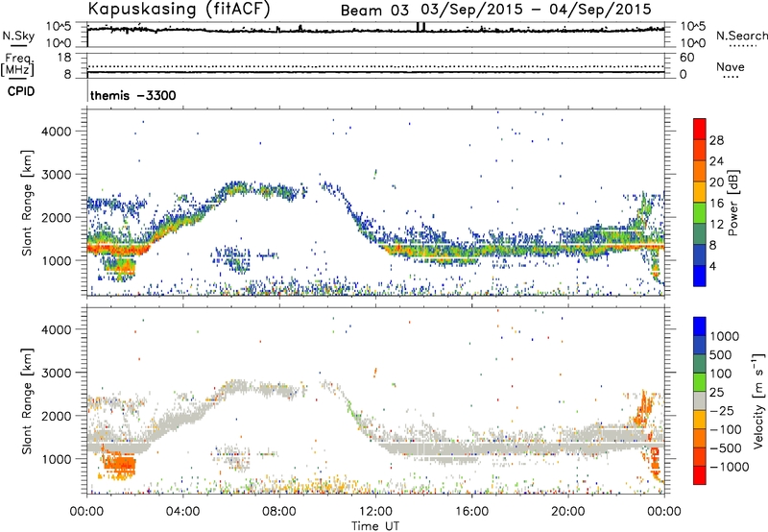Click the 'Velocity [m s-1]' color bar title

759,400
